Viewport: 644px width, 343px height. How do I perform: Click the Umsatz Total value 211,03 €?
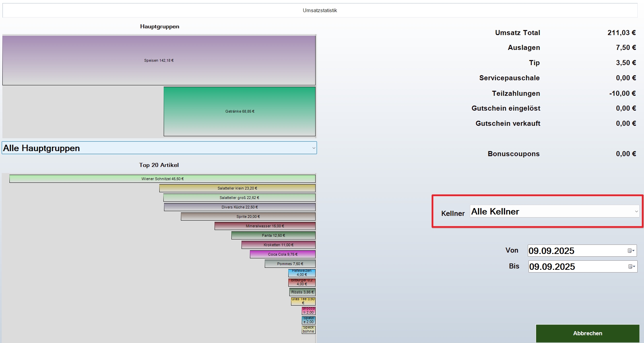pos(621,33)
